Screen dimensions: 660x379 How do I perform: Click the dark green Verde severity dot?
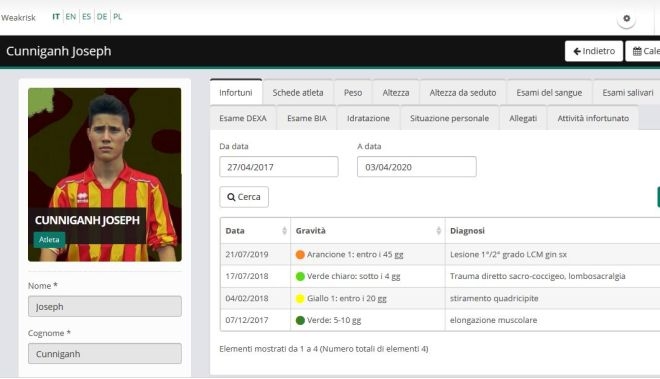click(x=300, y=320)
